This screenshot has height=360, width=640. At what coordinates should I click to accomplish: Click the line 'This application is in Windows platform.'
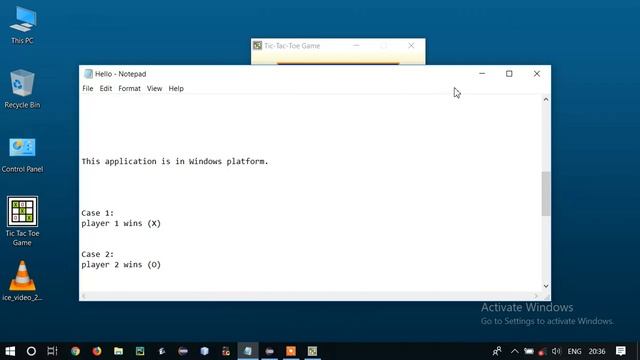point(175,162)
